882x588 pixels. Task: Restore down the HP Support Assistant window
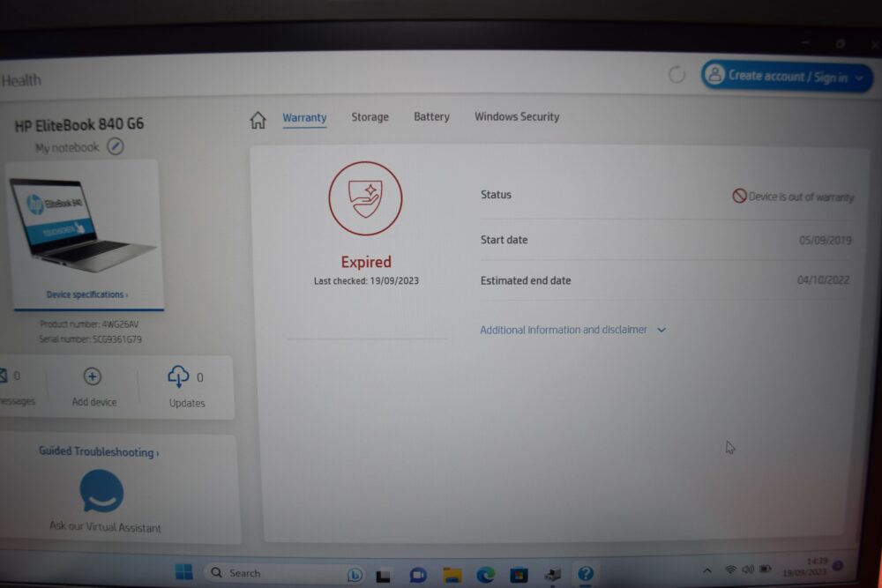[841, 44]
